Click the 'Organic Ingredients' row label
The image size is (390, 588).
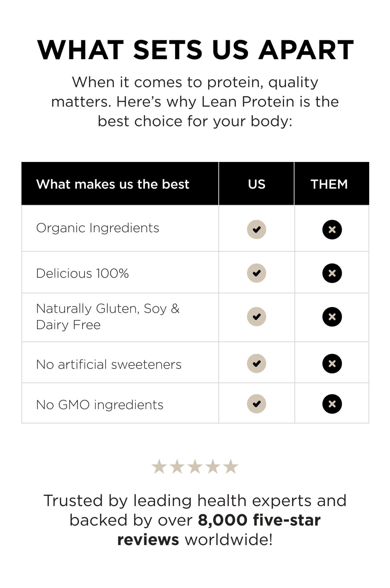coord(97,228)
